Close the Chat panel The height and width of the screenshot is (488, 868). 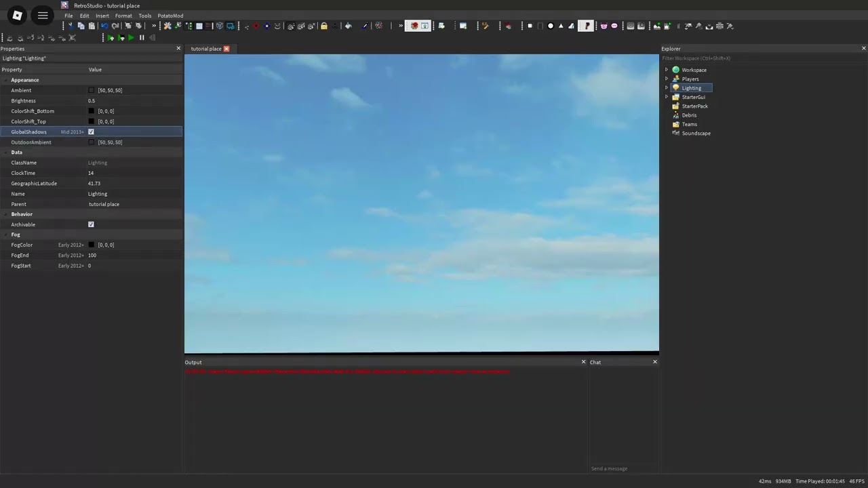(x=655, y=362)
